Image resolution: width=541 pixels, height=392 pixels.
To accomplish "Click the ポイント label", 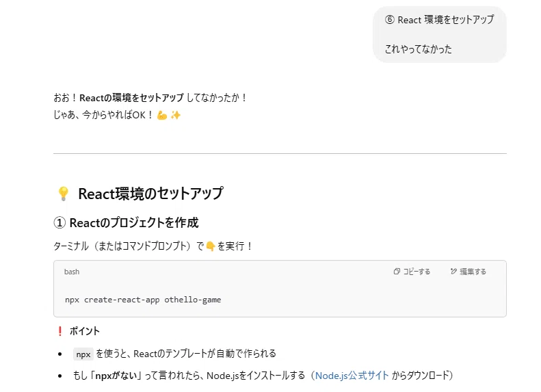I will pyautogui.click(x=85, y=331).
